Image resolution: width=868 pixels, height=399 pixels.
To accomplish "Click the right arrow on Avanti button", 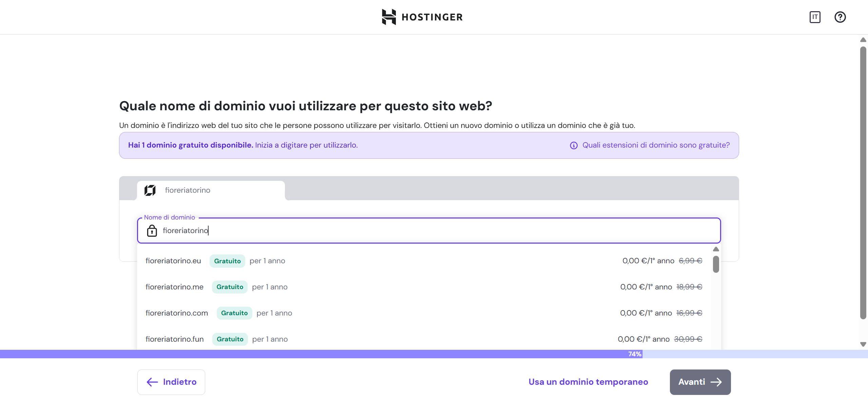I will 716,382.
